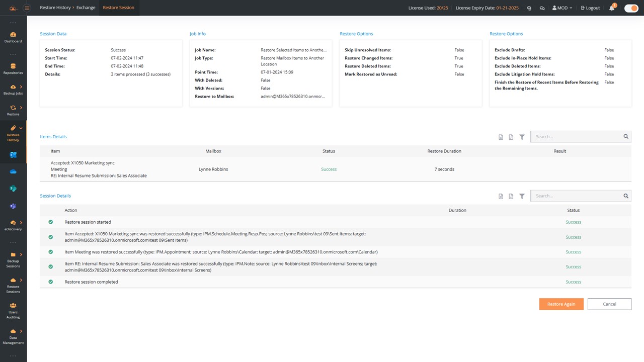
Task: Click green check for Restore session started
Action: coord(50,222)
